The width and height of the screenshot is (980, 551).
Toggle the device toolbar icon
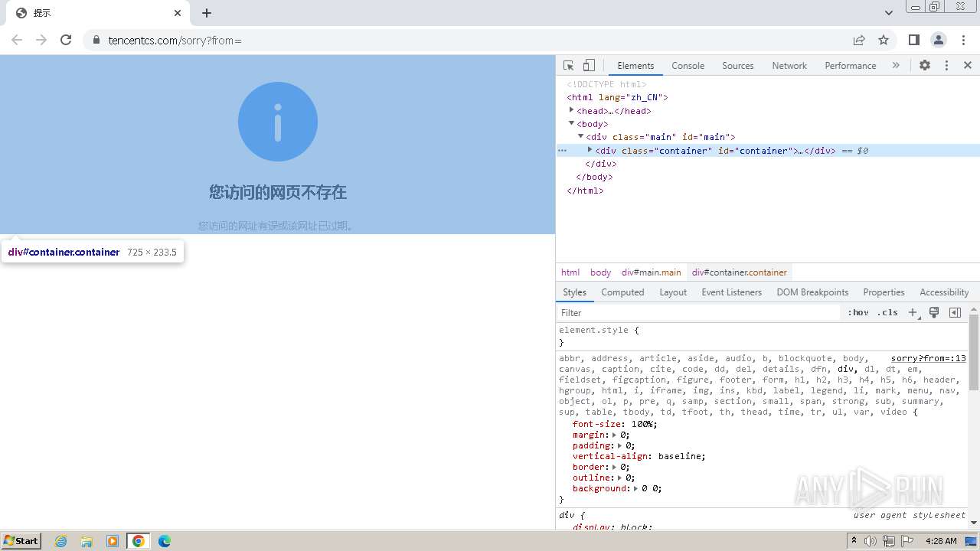coord(589,66)
